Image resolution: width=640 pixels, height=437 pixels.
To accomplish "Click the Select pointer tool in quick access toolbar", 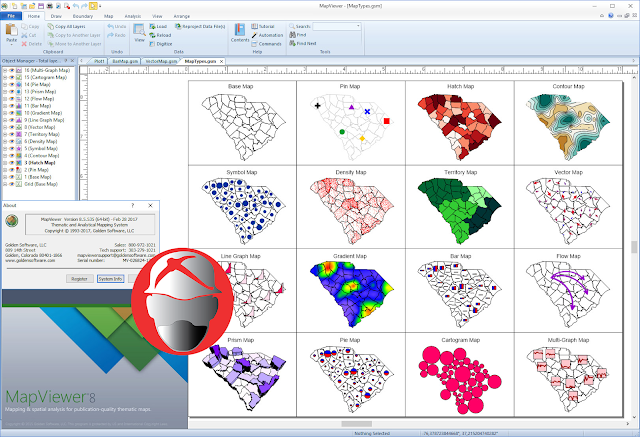I will (93, 6).
